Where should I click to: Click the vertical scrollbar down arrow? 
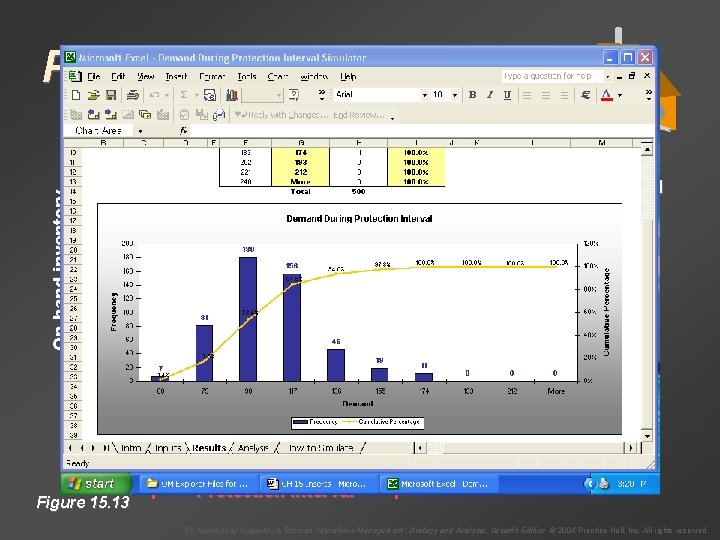[647, 436]
